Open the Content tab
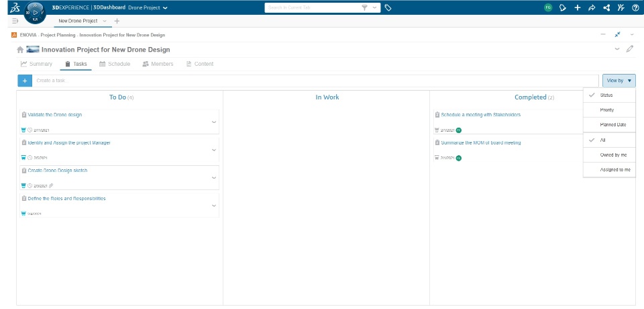The image size is (644, 309). 200,64
